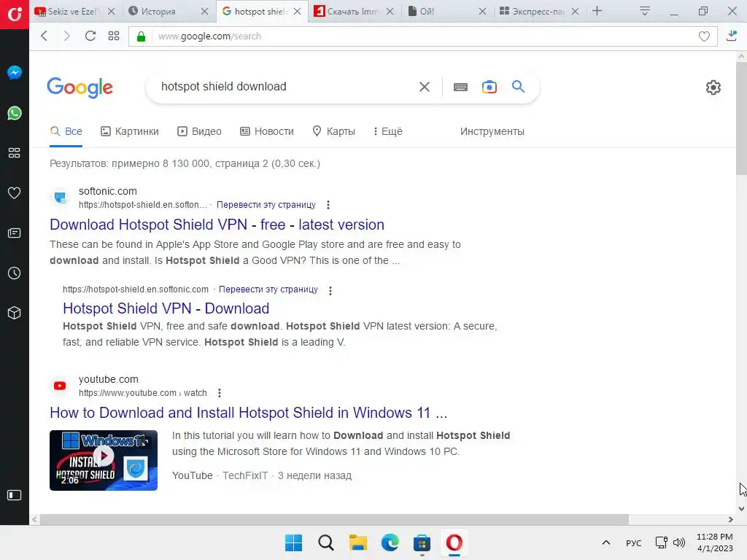The height and width of the screenshot is (560, 747).
Task: Open the Windows Start menu
Action: coord(293,542)
